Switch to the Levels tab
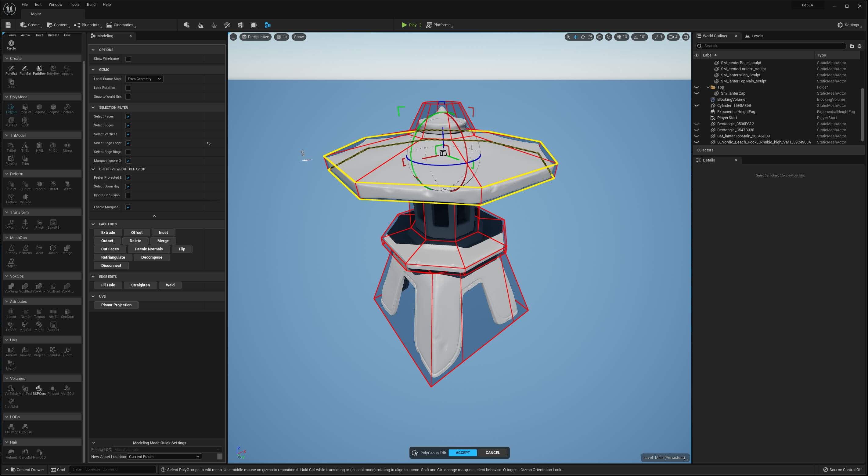868x476 pixels. (x=755, y=36)
